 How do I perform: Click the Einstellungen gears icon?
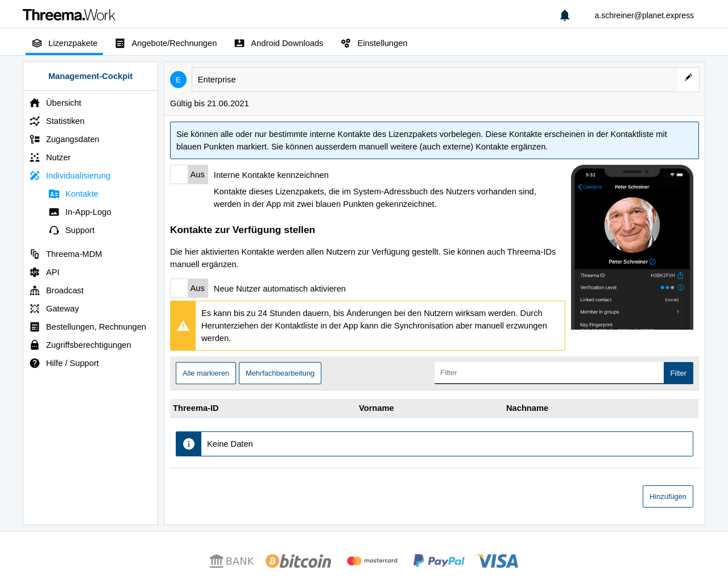click(x=346, y=43)
